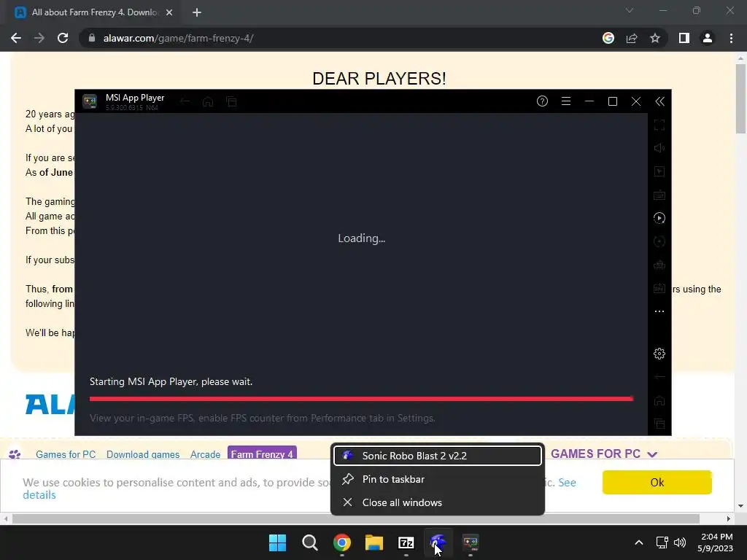
Task: Open Games for PC breadcrumb link
Action: 66,454
